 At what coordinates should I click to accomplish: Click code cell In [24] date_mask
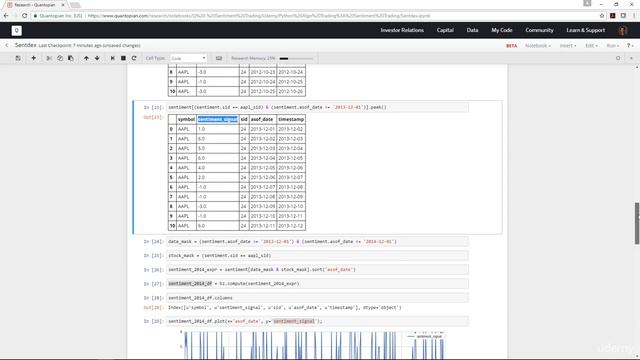coord(317,242)
